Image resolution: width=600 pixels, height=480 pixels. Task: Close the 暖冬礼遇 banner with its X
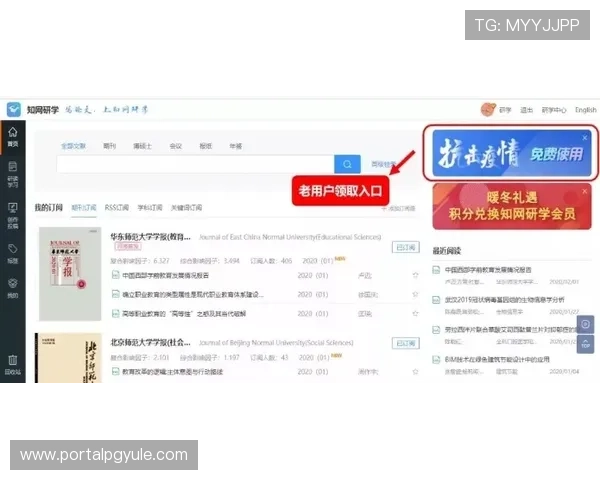[584, 191]
